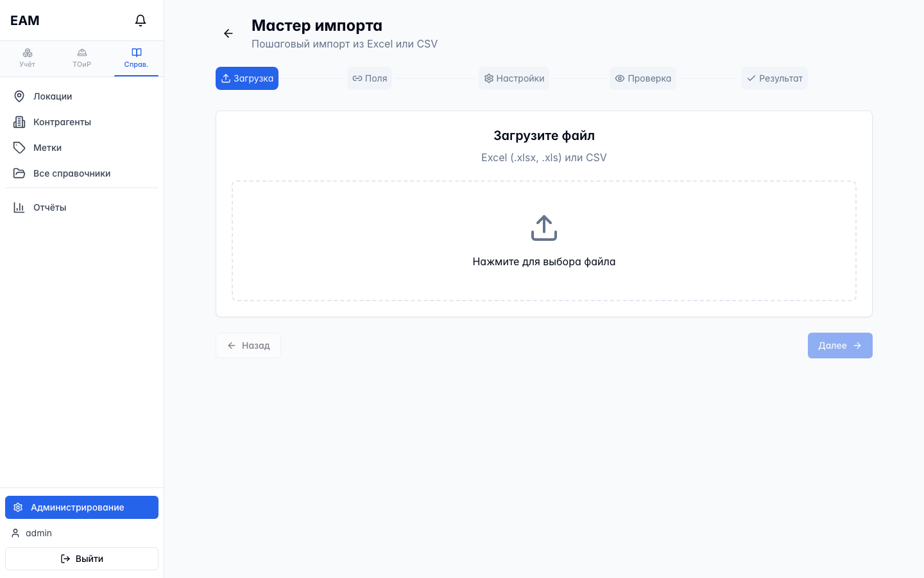924x578 pixels.
Task: Click 'Excel (.xlsx, .xls) или CSV' text
Action: (544, 157)
